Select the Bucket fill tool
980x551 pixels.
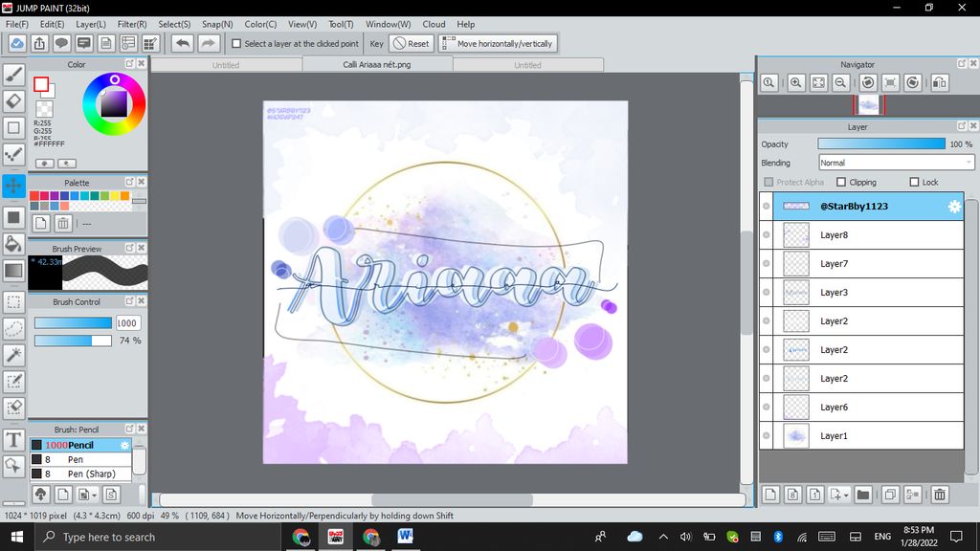click(13, 244)
